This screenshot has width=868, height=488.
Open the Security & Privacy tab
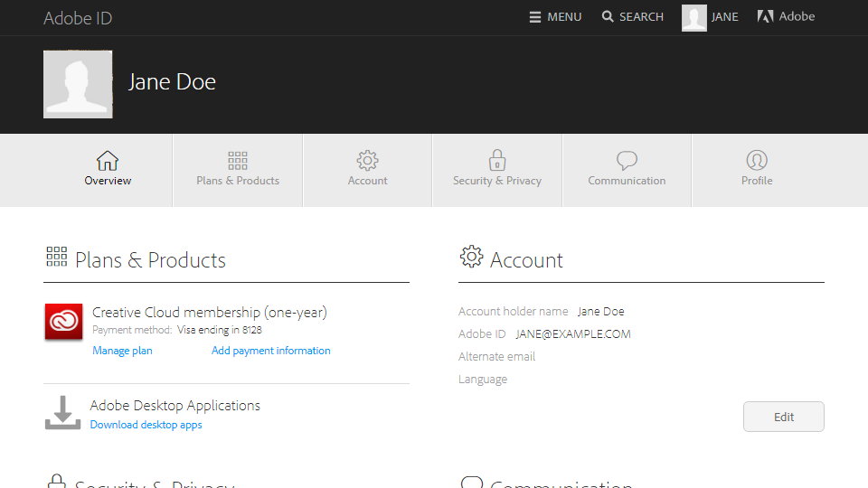[x=497, y=170]
